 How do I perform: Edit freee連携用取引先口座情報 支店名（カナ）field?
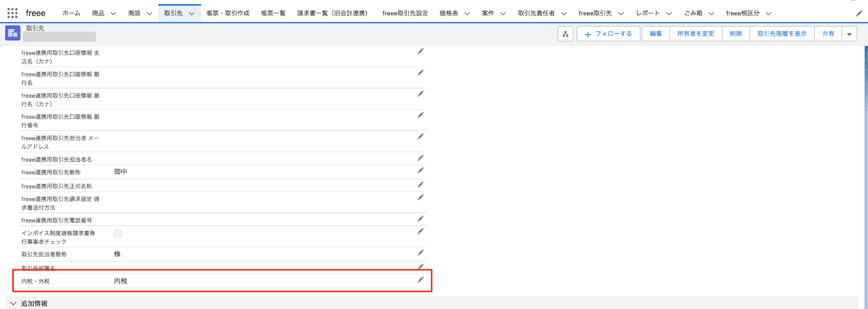[420, 51]
